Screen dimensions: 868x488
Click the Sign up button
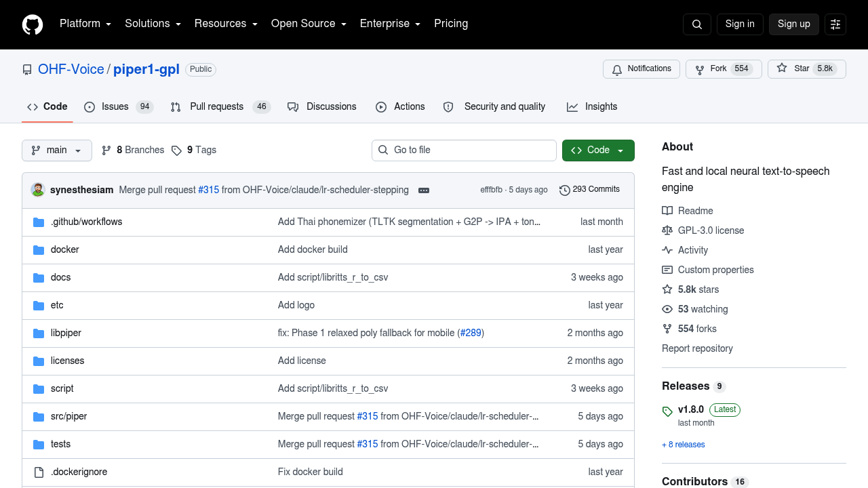tap(794, 24)
